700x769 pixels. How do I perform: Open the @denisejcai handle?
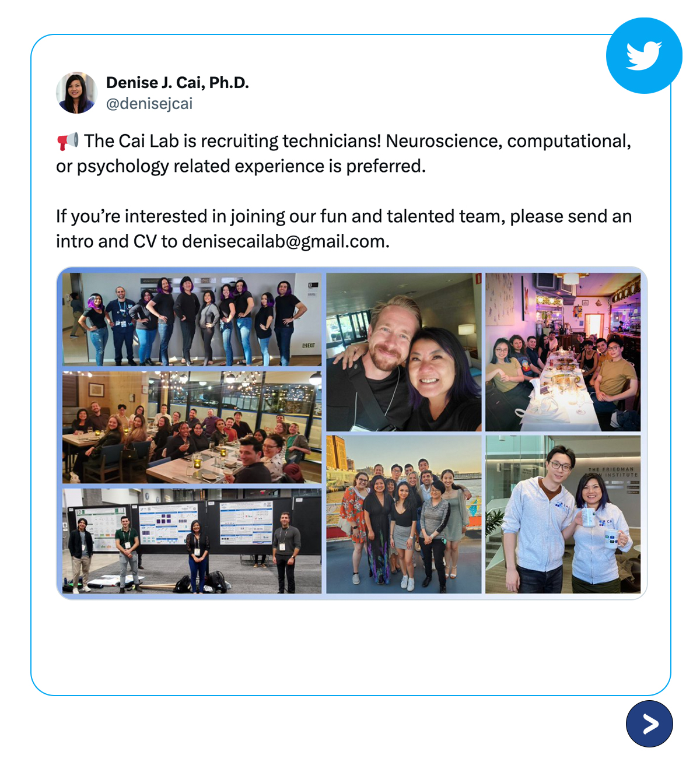coord(149,104)
